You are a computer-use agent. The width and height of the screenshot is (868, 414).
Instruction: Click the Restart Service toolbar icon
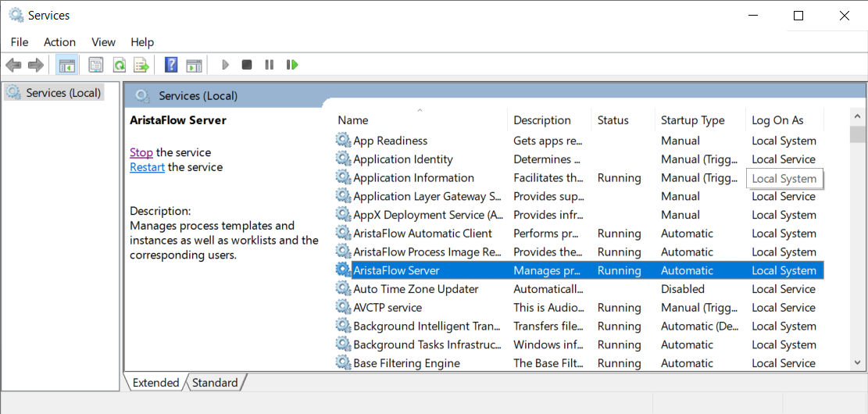coord(292,65)
